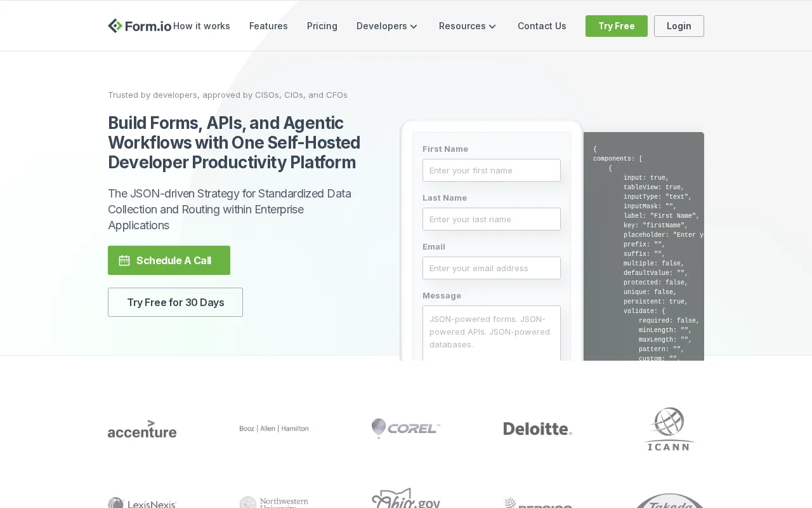Click Try Free for 30 Days
812x508 pixels.
pos(175,302)
